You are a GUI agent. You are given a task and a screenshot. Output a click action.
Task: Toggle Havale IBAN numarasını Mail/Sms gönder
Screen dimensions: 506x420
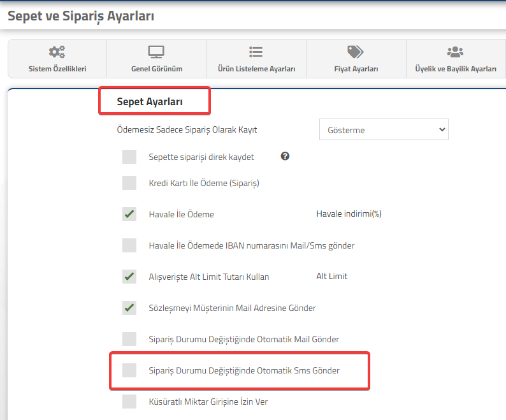point(129,245)
